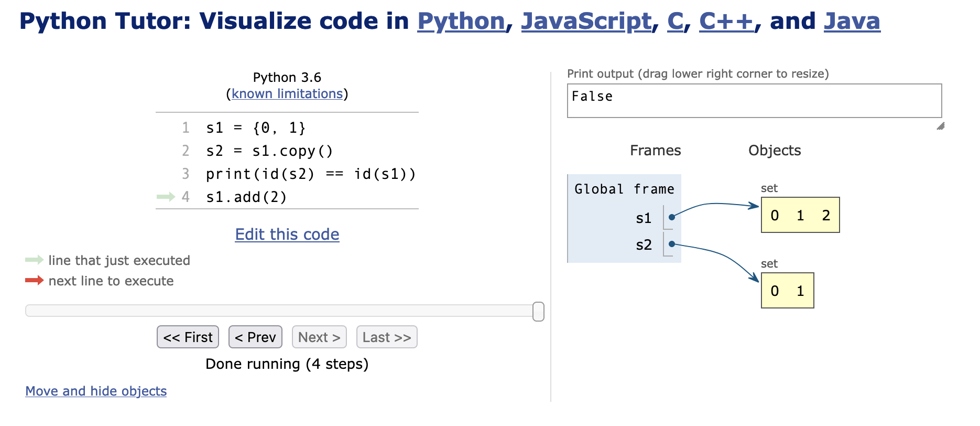Viewport: 980px width, 426px height.
Task: Click the value 2 in the first set
Action: pyautogui.click(x=826, y=215)
